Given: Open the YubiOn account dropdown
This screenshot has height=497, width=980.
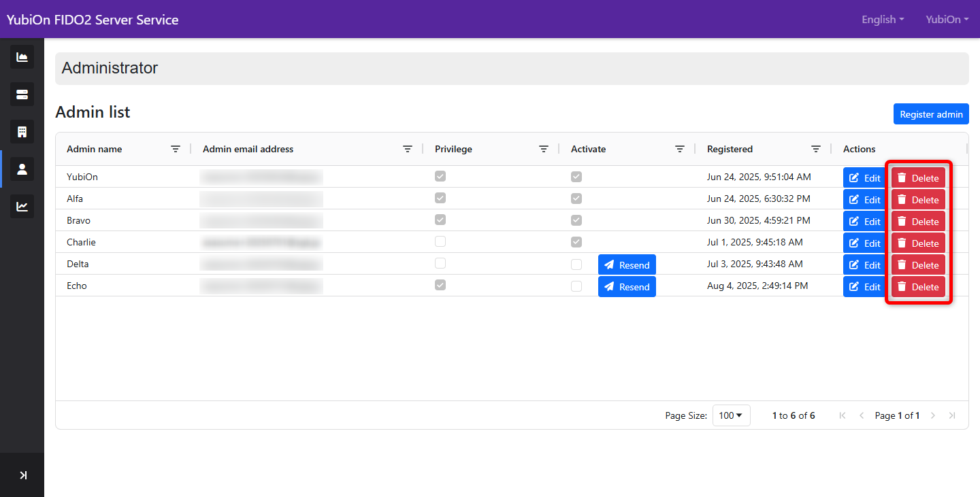Looking at the screenshot, I should coord(947,20).
